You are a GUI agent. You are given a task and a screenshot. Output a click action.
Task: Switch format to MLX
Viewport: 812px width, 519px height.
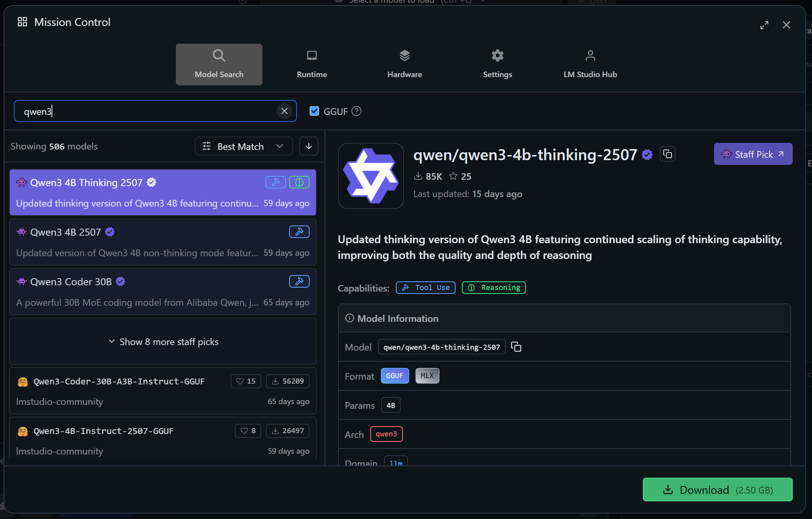(x=427, y=376)
